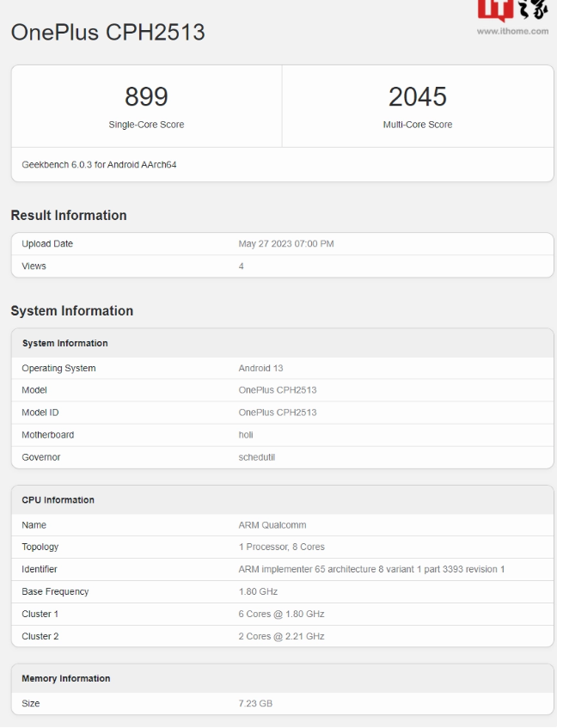Select the governor value schedutil
Viewport: 563px width, 728px height.
[257, 457]
